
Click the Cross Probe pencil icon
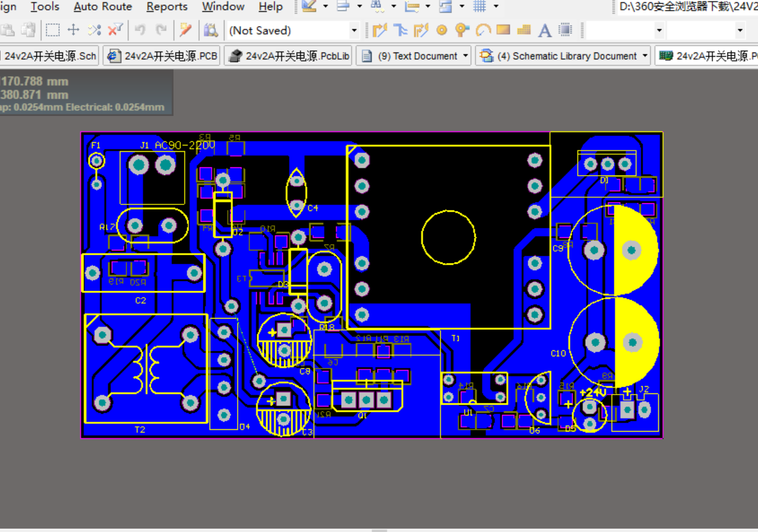pos(186,30)
